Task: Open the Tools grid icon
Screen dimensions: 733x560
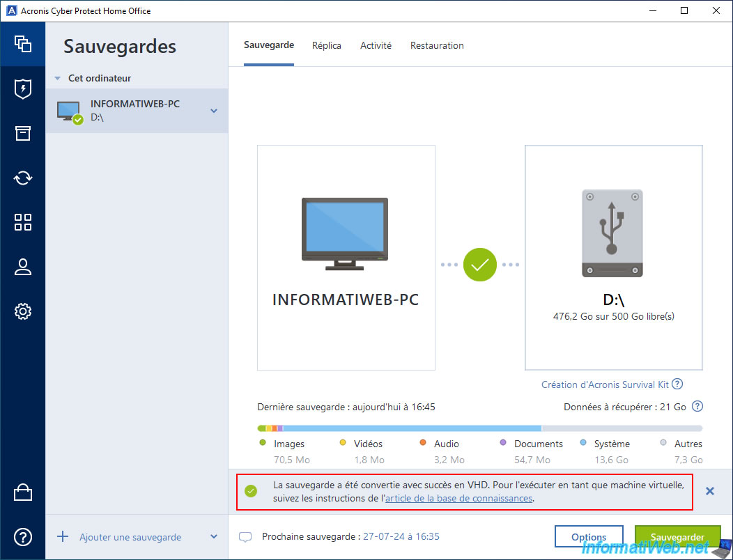Action: 23,222
